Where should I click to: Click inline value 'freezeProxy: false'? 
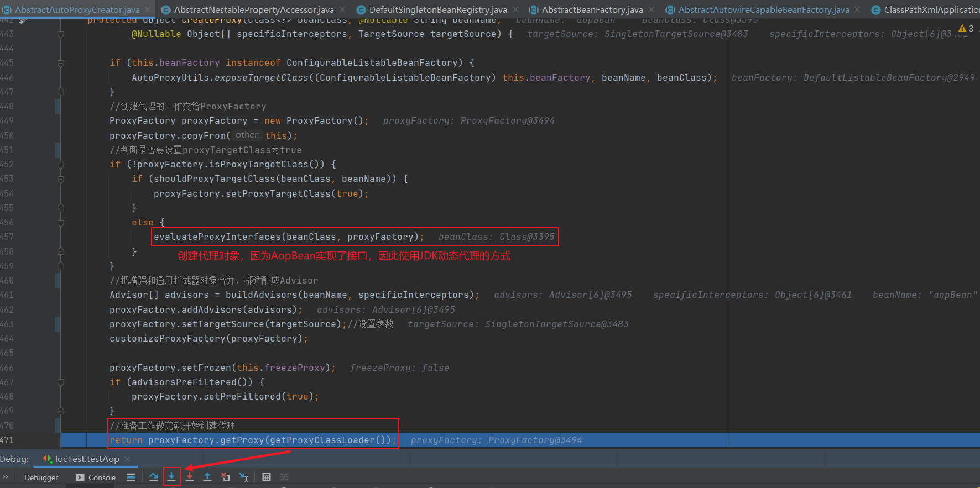[x=399, y=368]
